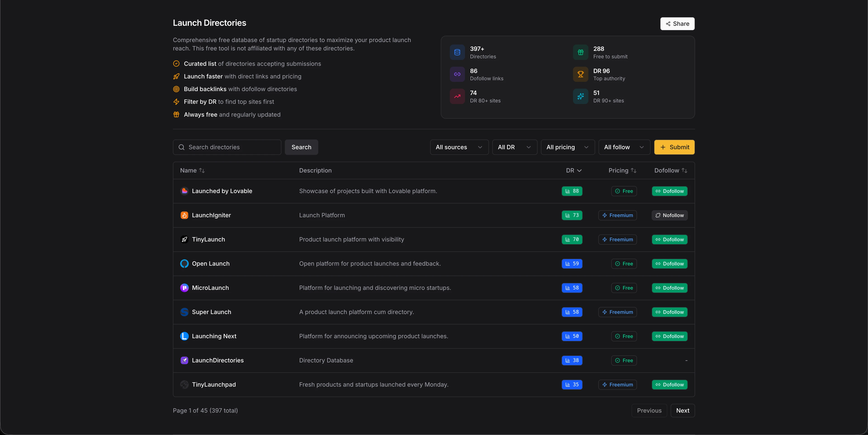This screenshot has width=868, height=435.
Task: Click the Launching Next blue L icon
Action: (184, 336)
